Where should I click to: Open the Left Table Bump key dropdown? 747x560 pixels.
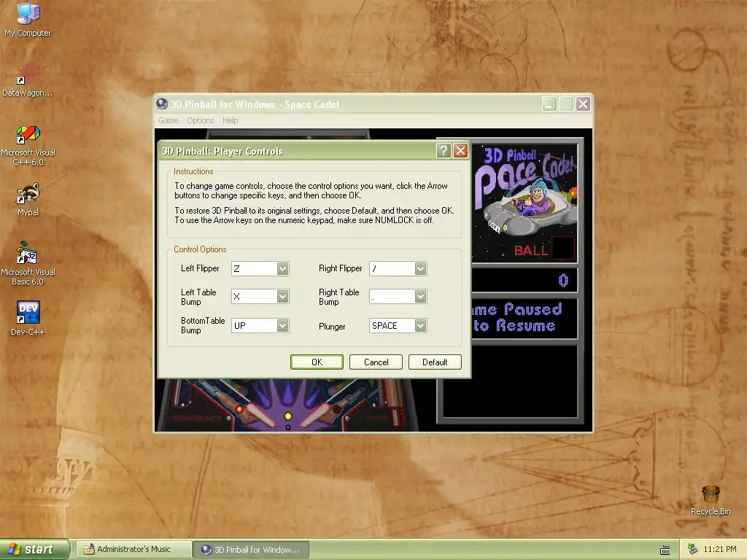(282, 297)
